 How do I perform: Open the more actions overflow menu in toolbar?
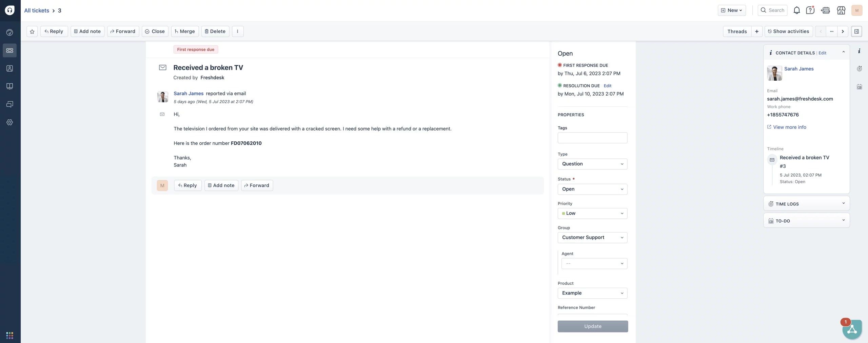tap(237, 31)
